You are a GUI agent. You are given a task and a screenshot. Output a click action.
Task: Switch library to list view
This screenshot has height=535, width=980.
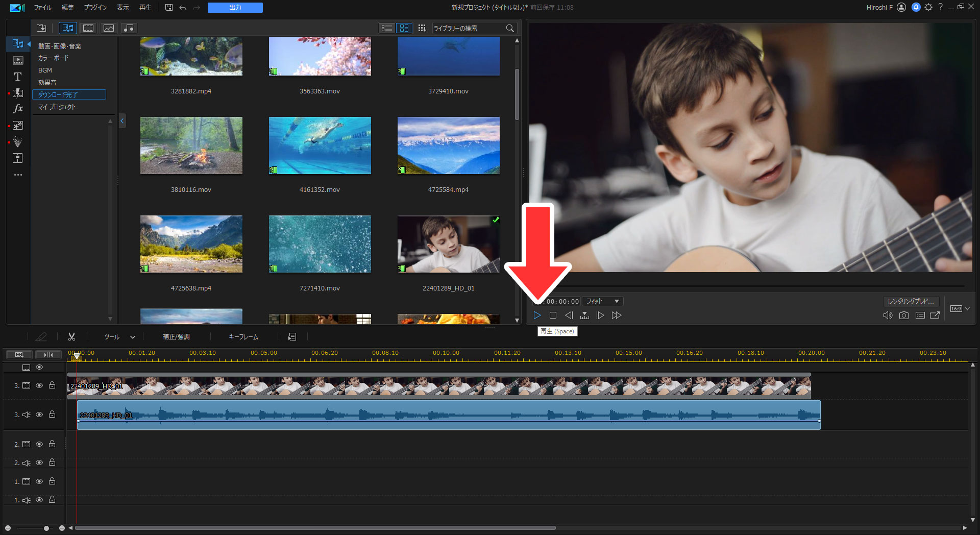coord(387,28)
